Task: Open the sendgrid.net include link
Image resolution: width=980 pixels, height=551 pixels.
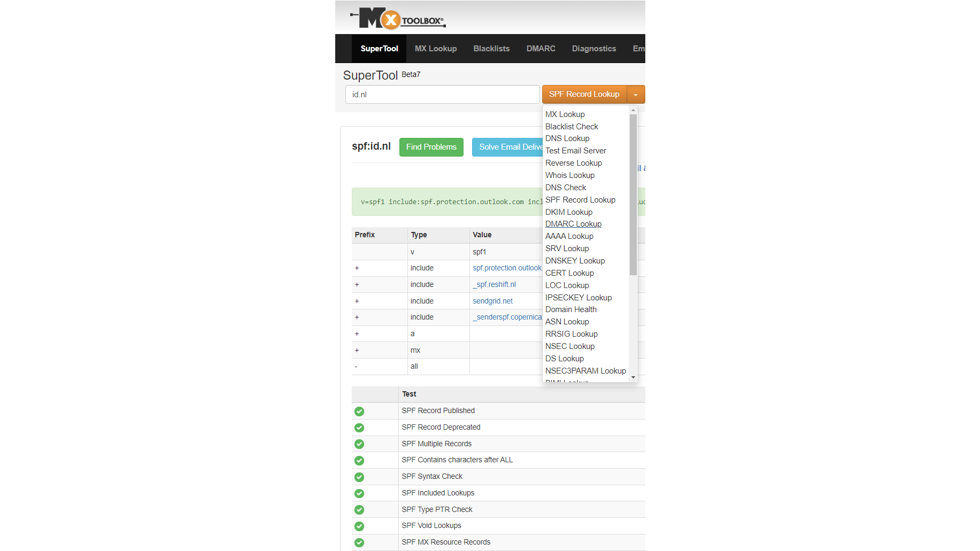Action: pyautogui.click(x=492, y=301)
